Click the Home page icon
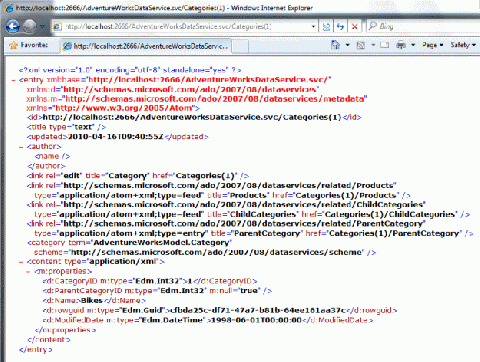This screenshot has width=480, height=362. click(335, 45)
